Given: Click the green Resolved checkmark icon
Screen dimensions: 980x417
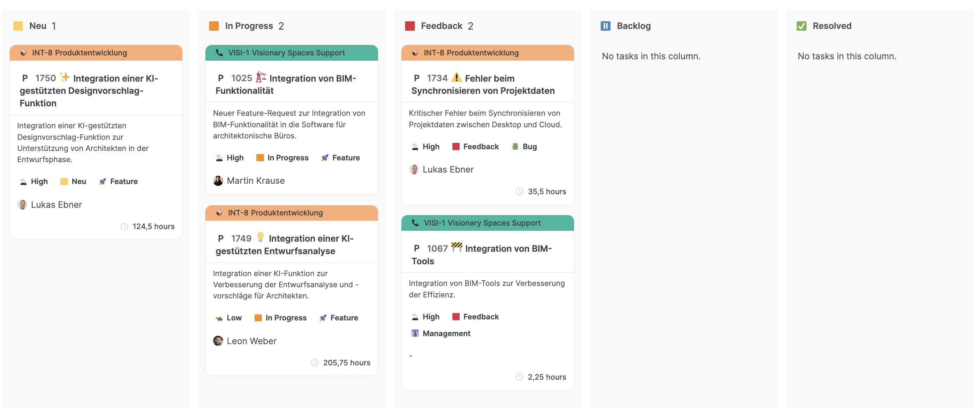Looking at the screenshot, I should 801,26.
